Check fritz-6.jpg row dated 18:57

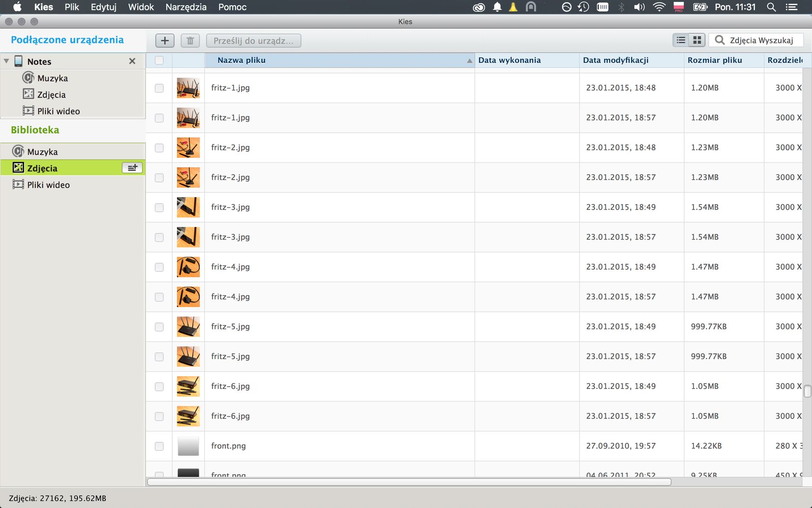[x=159, y=416]
